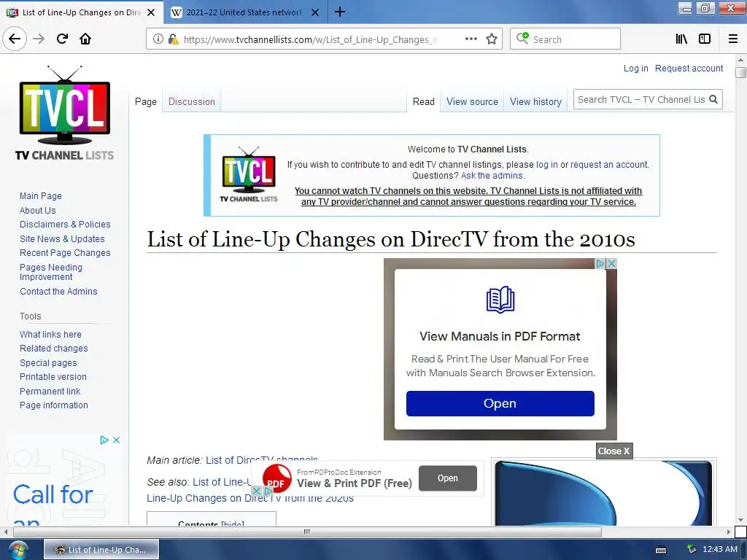Click into the browser URL address bar

pos(309,39)
